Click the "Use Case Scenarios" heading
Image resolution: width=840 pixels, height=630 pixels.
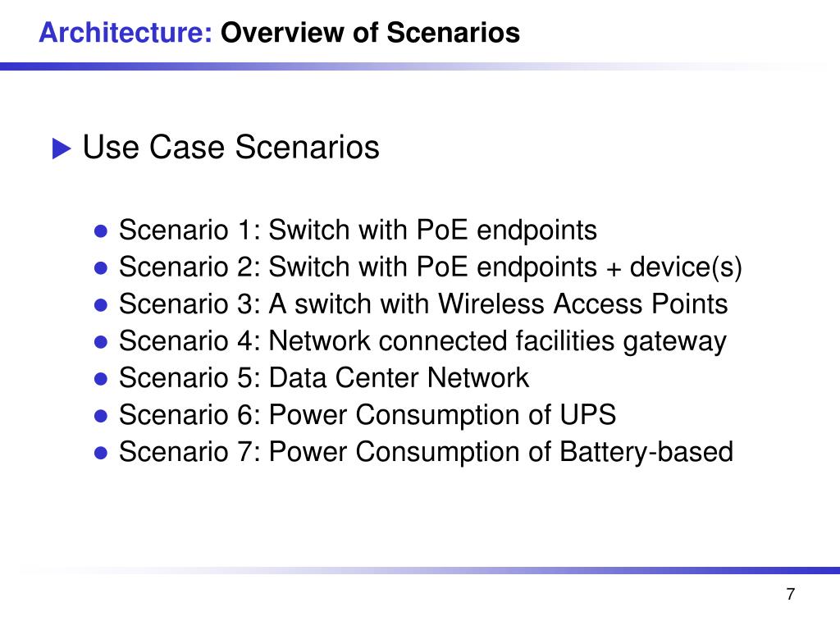[x=231, y=148]
